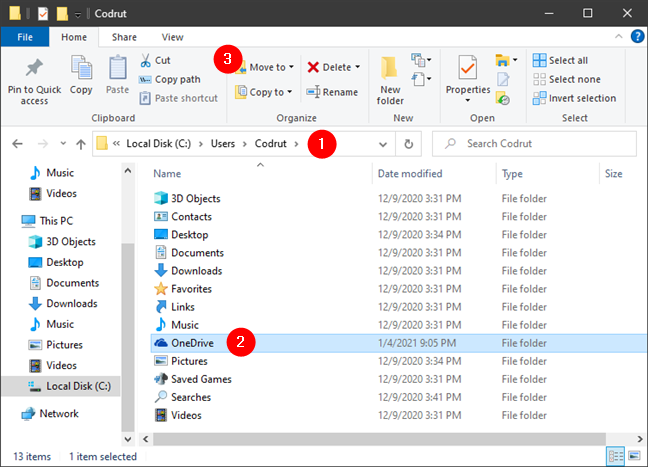Expand the Delete options arrow

pyautogui.click(x=357, y=67)
